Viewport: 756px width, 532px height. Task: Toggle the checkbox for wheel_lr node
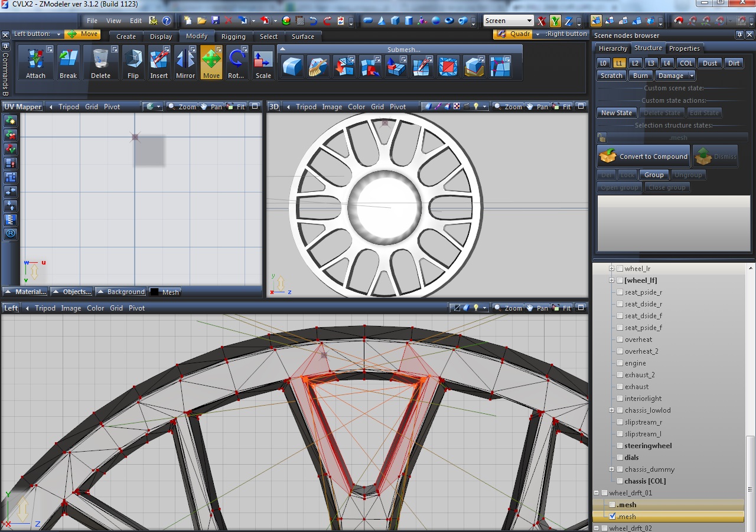(x=620, y=269)
